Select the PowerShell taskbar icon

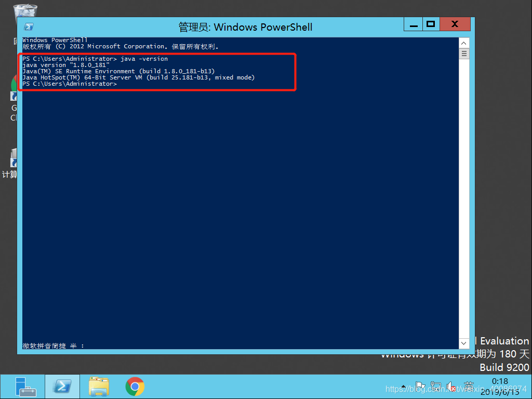pos(62,387)
